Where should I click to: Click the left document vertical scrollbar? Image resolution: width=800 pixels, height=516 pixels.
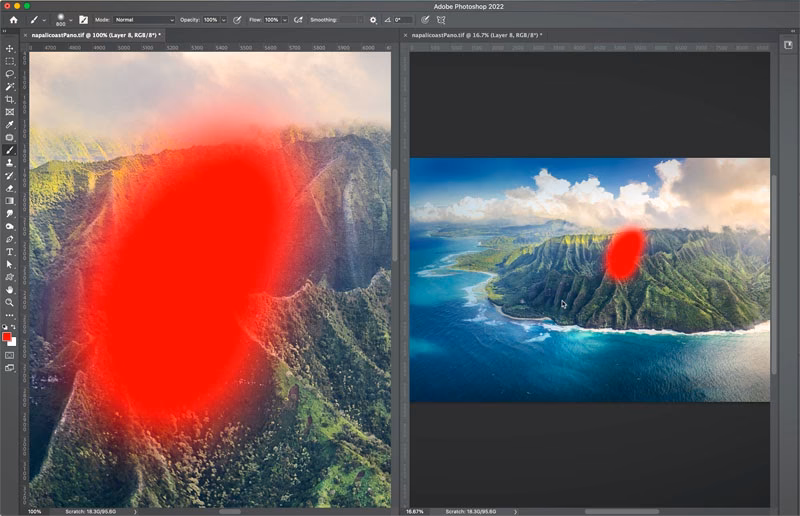394,215
